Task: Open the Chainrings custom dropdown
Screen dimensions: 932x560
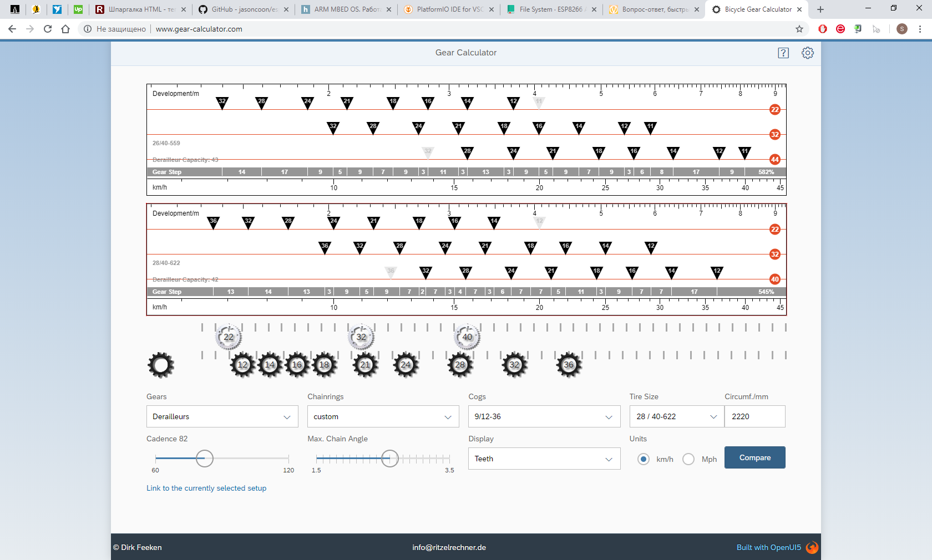Action: point(383,416)
